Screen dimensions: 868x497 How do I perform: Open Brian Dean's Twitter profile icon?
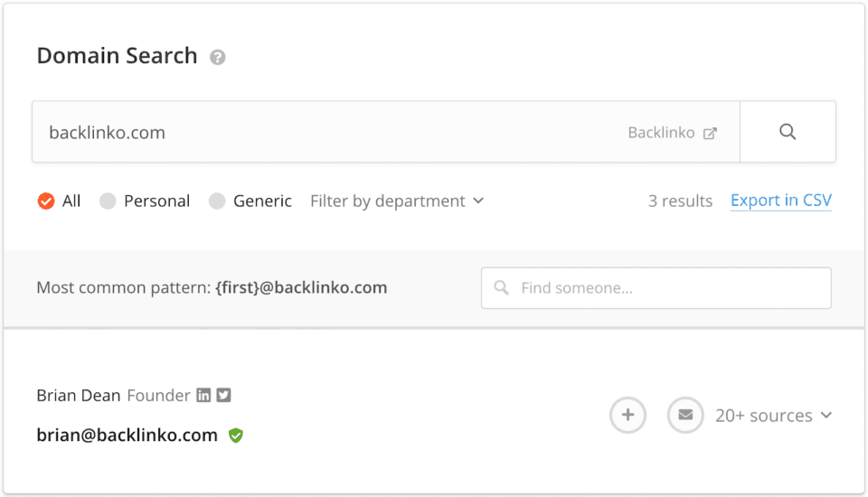click(223, 395)
